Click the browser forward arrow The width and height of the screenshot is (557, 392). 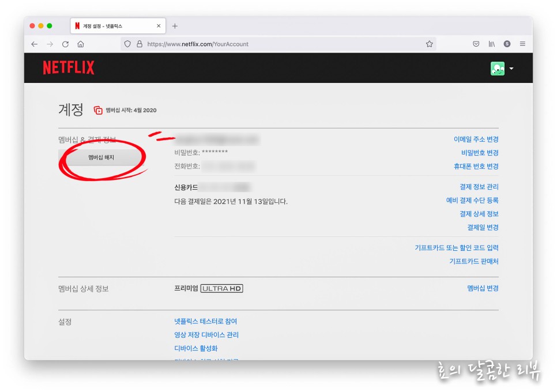tap(50, 44)
